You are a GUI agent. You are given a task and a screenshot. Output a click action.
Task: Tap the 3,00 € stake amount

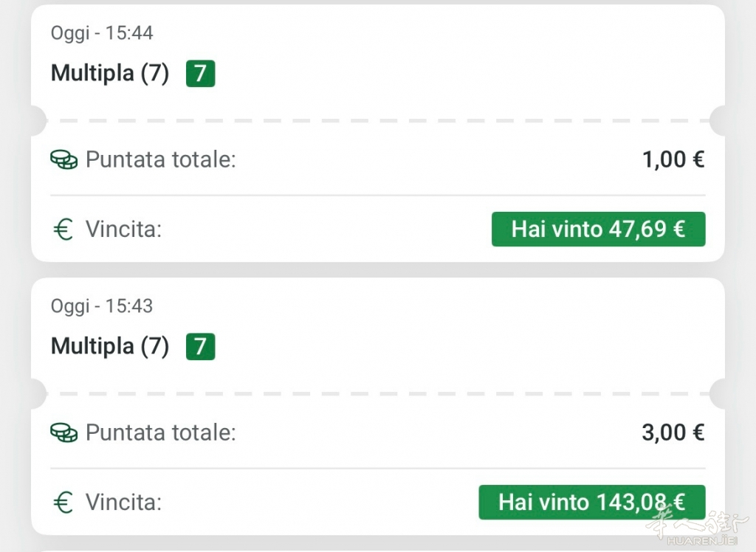click(x=673, y=432)
